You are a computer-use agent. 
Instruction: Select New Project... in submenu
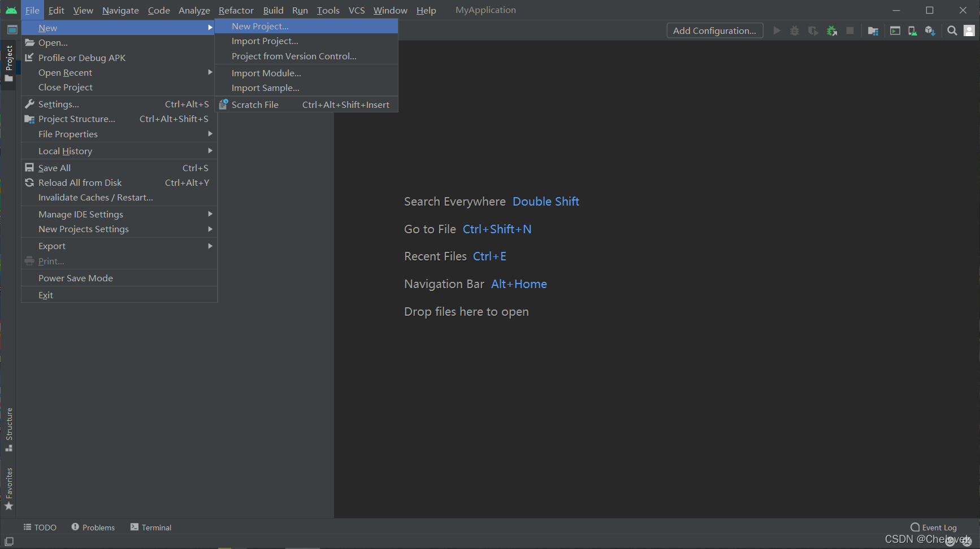click(x=306, y=26)
